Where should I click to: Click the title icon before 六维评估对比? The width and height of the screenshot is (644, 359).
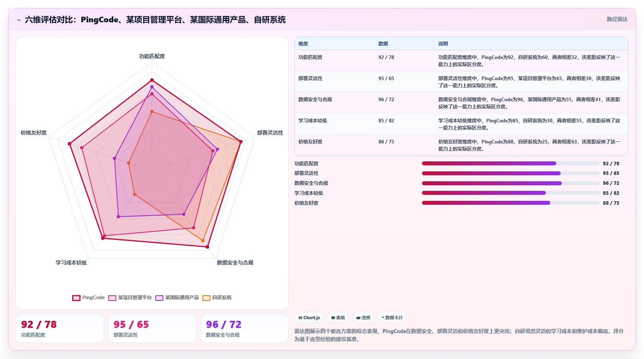click(x=19, y=20)
